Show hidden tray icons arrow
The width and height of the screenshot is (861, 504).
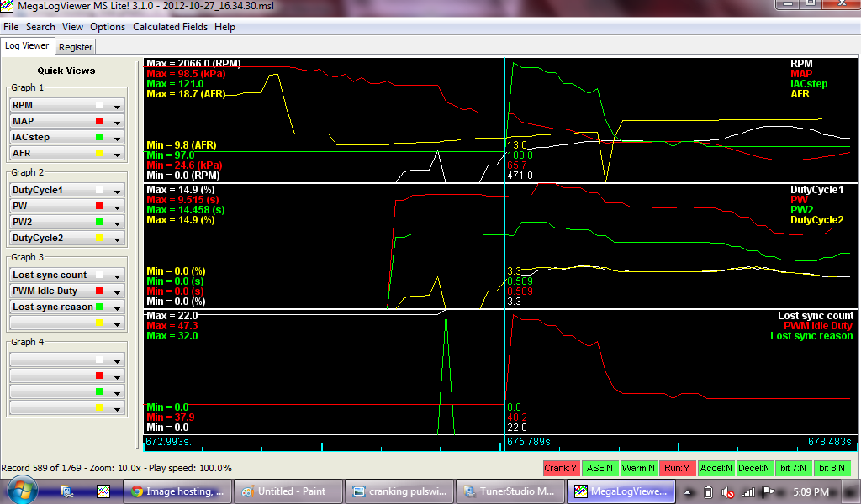point(688,492)
